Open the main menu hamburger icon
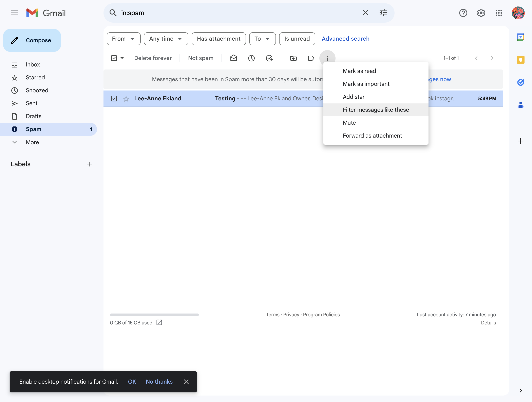532x402 pixels. (14, 13)
